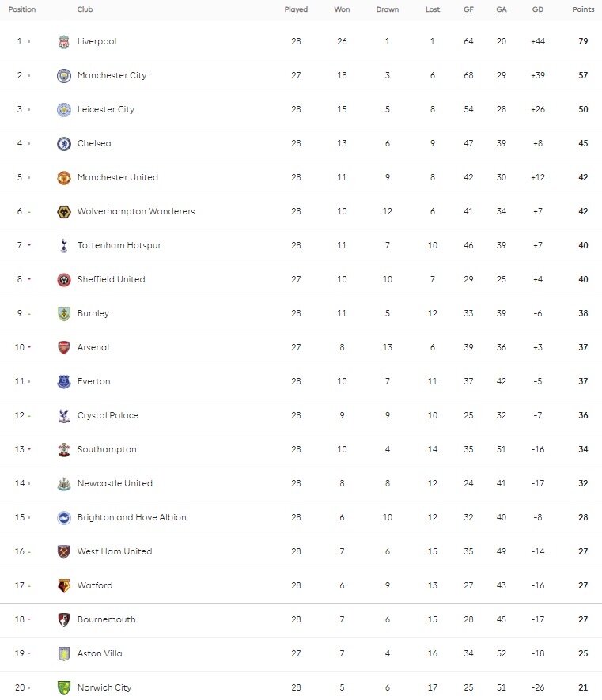Select the Aston Villa table row name
This screenshot has width=602, height=700.
pos(100,653)
